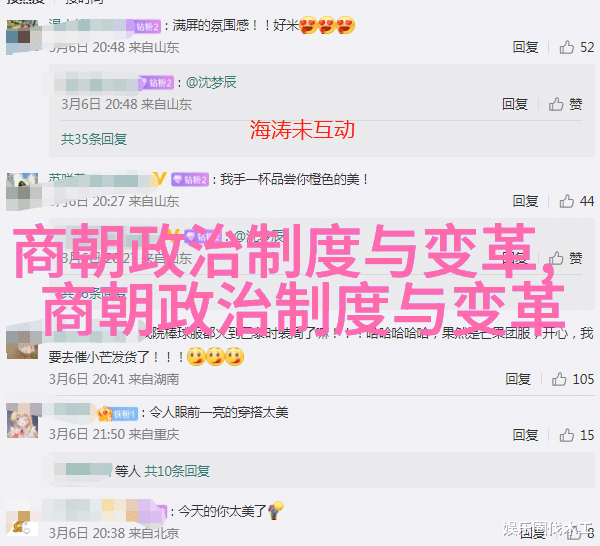Like the comment with 52 likes
This screenshot has width=600, height=546.
(567, 47)
